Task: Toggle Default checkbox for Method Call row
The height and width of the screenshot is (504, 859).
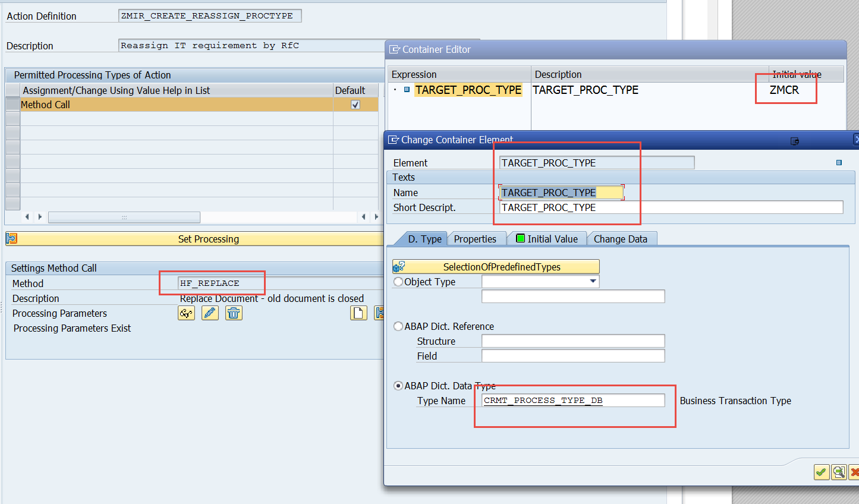Action: [355, 105]
